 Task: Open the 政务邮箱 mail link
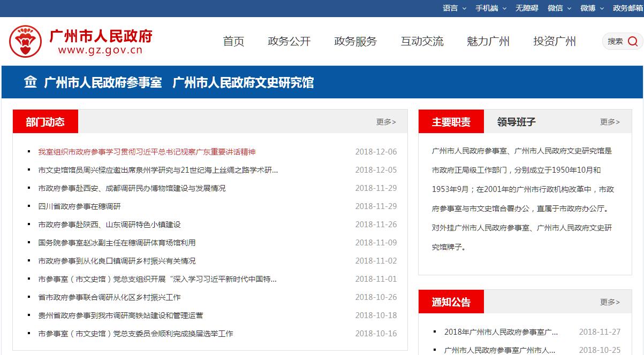[x=627, y=8]
